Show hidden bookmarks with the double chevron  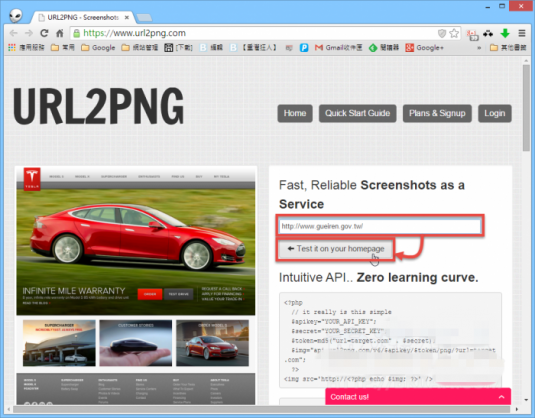pos(479,48)
